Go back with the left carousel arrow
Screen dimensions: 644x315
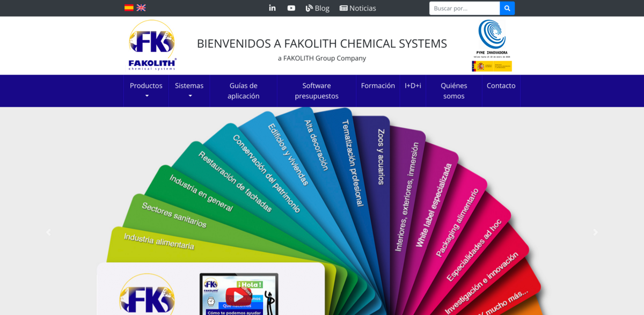click(48, 232)
